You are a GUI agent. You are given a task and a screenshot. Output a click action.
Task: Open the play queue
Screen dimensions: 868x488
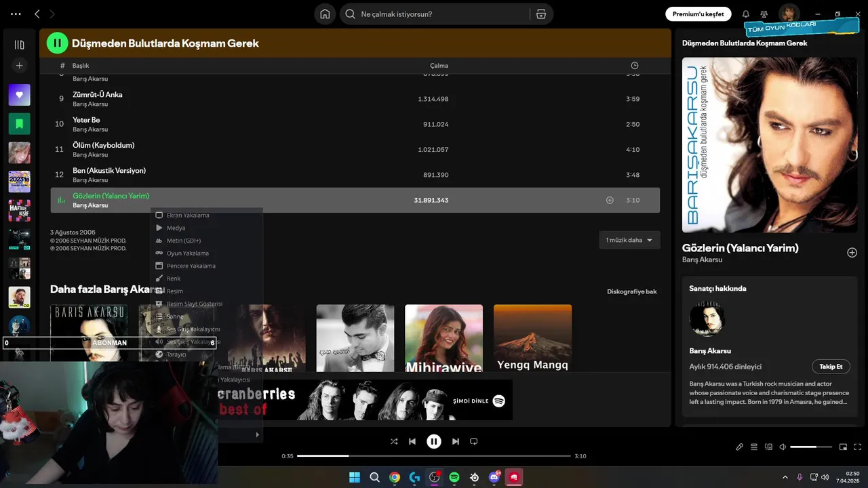click(754, 447)
